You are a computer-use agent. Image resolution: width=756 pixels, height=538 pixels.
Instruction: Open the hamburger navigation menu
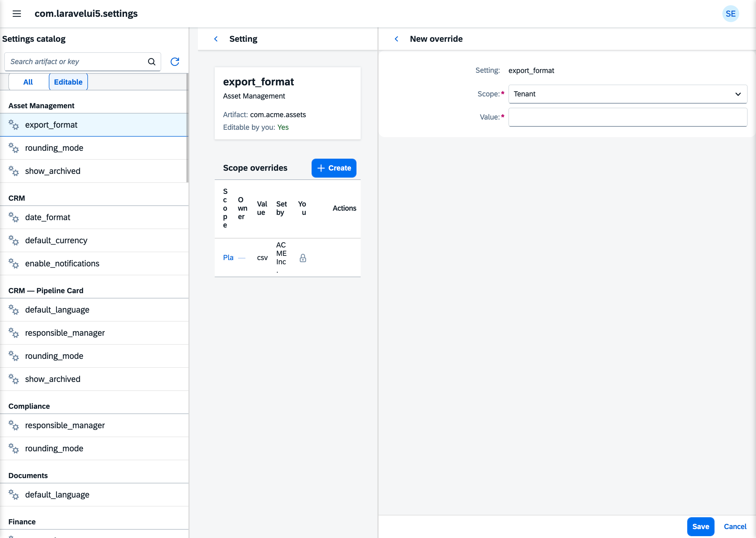pos(17,14)
